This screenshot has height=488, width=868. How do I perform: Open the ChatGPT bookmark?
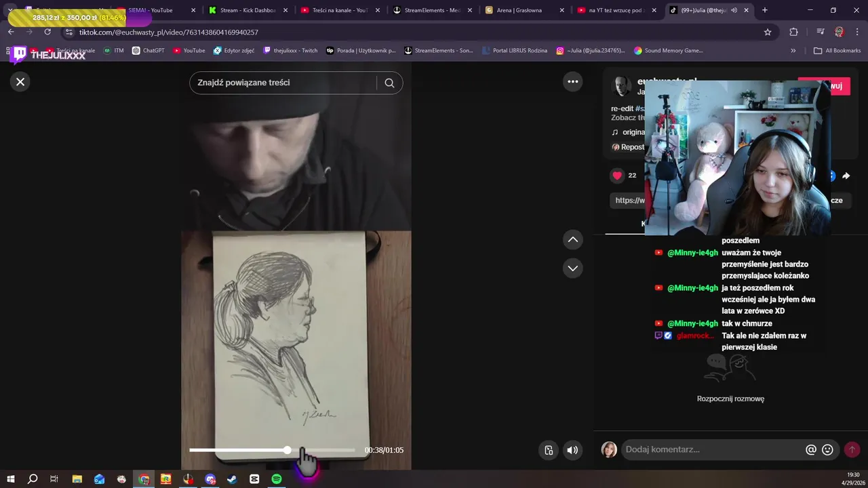[x=149, y=50]
